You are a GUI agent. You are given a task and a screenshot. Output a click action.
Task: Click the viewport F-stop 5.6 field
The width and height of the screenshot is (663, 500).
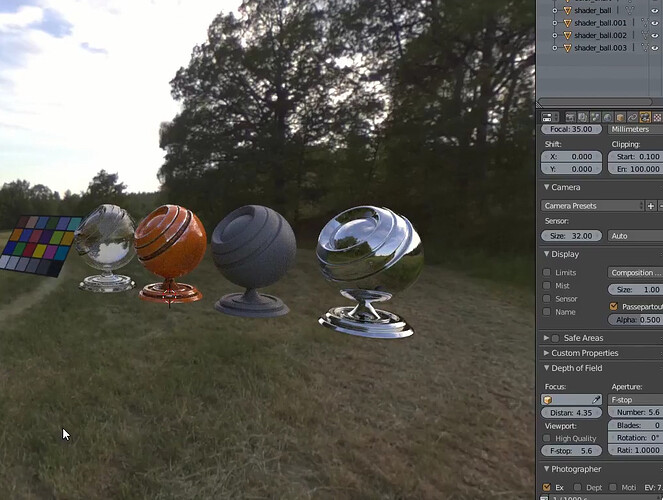click(571, 451)
